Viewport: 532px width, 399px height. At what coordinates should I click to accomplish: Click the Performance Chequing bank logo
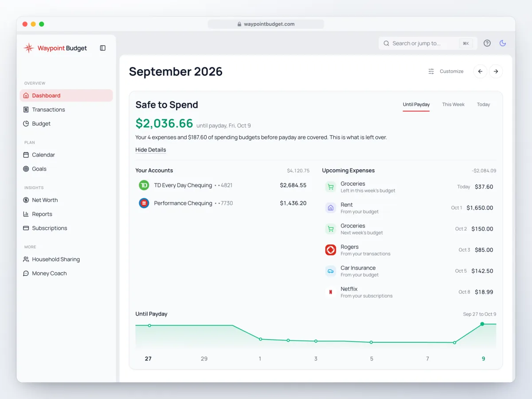144,203
